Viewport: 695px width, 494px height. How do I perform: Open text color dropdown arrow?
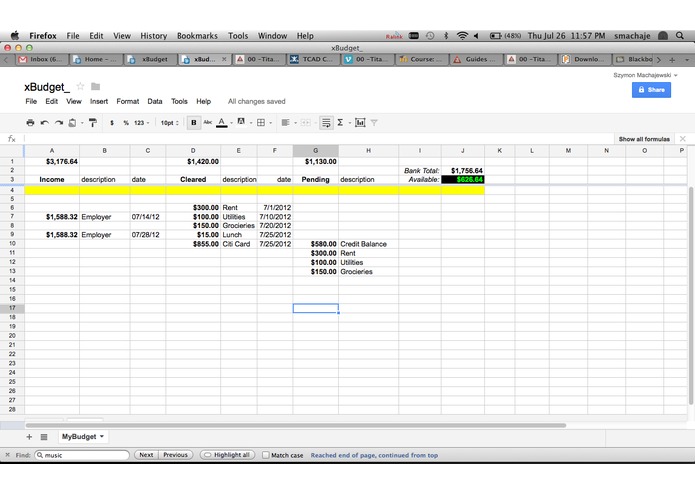click(x=231, y=123)
